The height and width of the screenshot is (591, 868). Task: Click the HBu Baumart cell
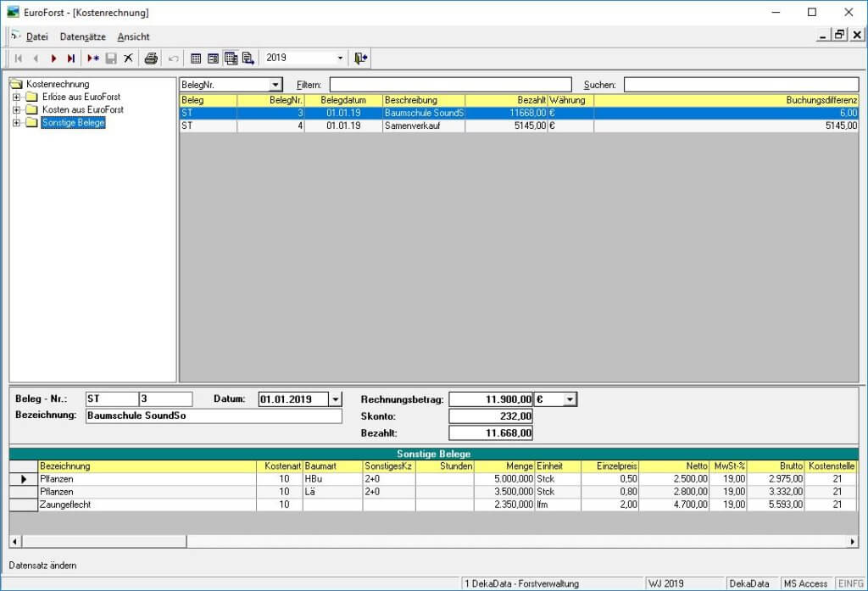pos(332,479)
